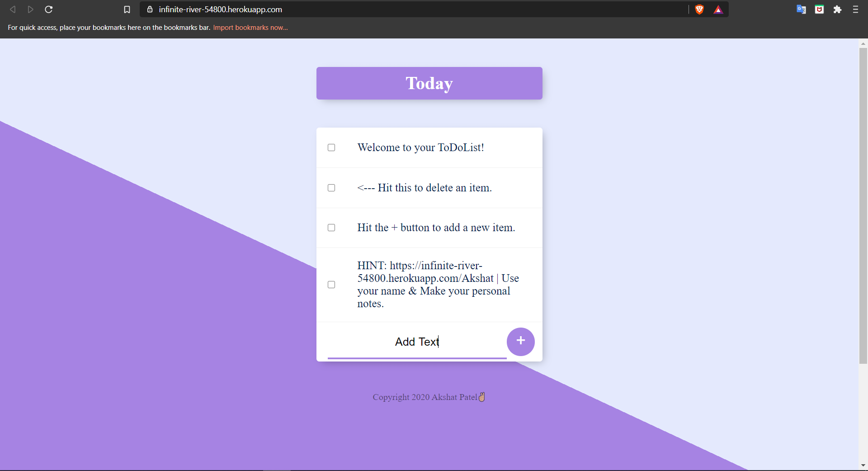Click the scrollbar down arrow
The width and height of the screenshot is (868, 471).
coord(863,465)
